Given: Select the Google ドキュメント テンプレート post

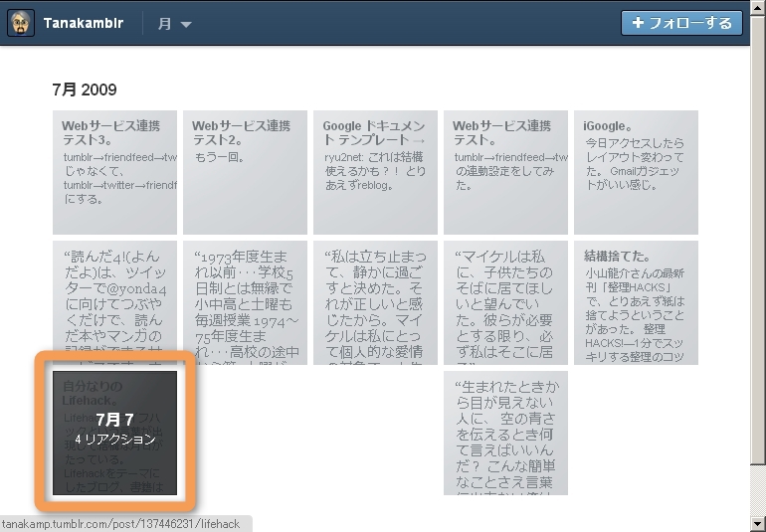Looking at the screenshot, I should (x=375, y=172).
